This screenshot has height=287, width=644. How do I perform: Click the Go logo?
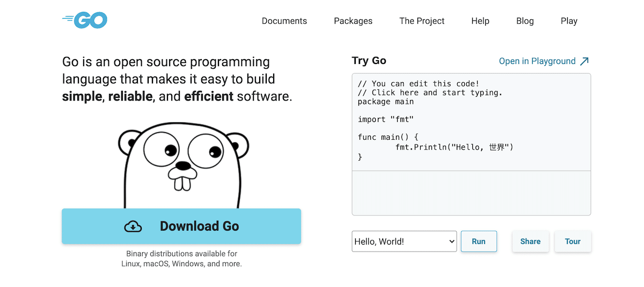click(85, 20)
